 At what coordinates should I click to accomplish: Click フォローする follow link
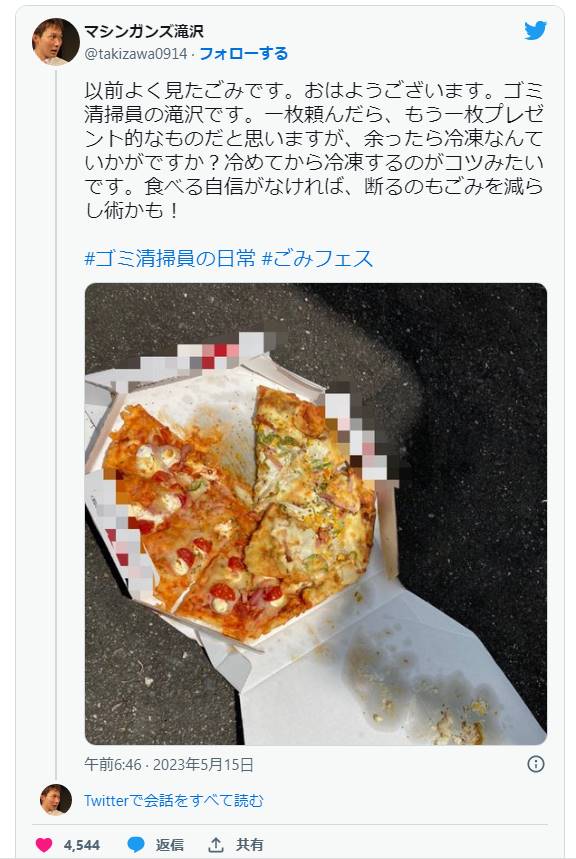(243, 54)
